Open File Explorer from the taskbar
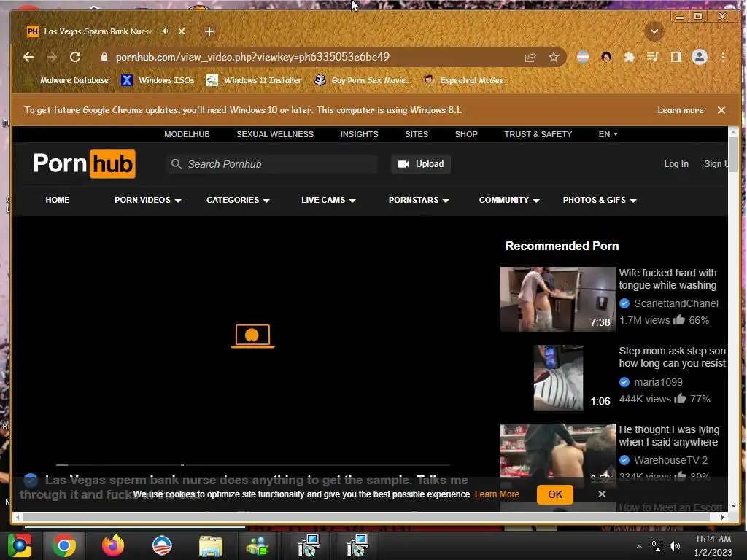Image resolution: width=747 pixels, height=560 pixels. 211,545
